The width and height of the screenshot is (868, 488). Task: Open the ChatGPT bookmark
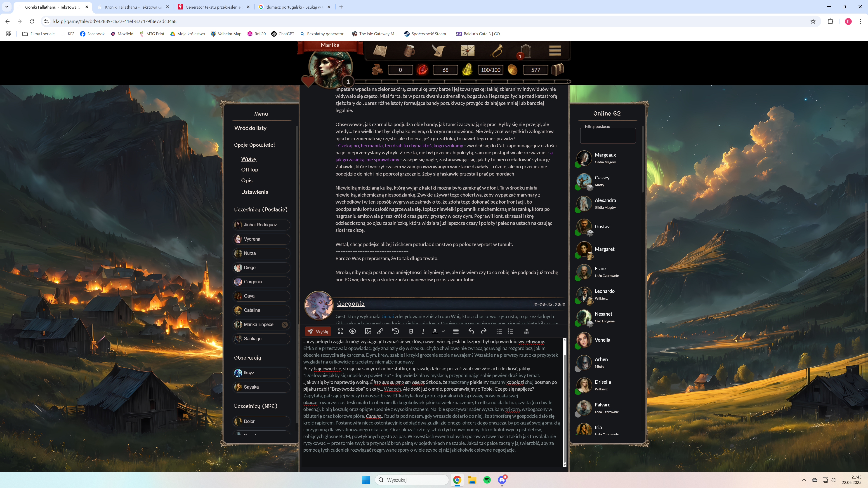click(x=283, y=34)
